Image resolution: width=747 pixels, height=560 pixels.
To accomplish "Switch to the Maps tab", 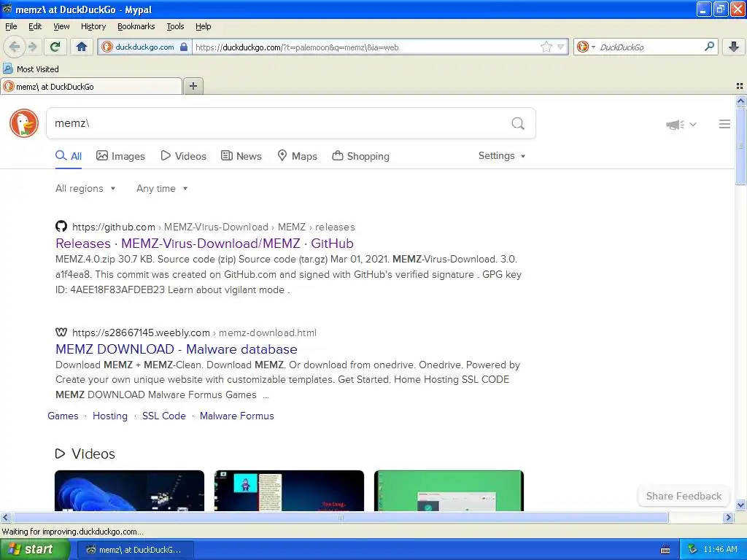I will pyautogui.click(x=298, y=156).
